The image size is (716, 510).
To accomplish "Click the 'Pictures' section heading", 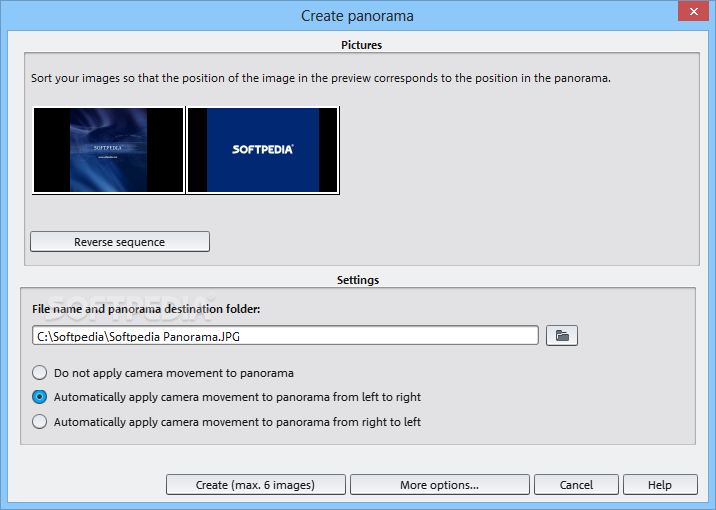I will (361, 45).
